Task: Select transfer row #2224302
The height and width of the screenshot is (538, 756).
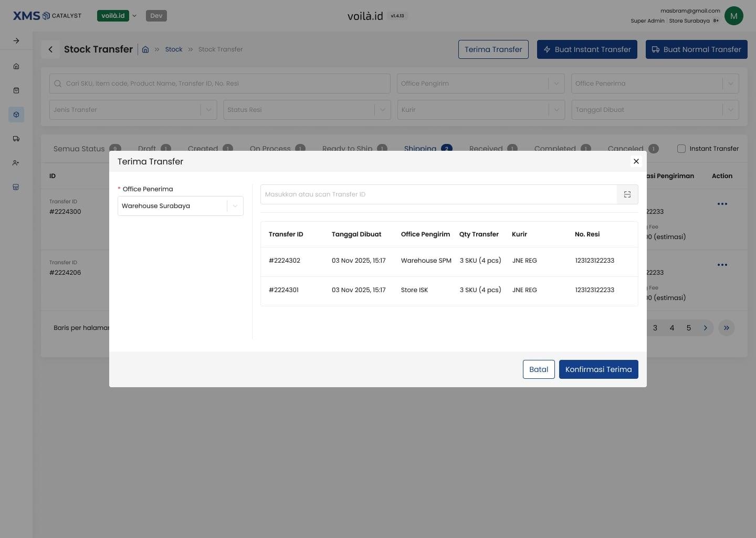Action: pos(449,262)
